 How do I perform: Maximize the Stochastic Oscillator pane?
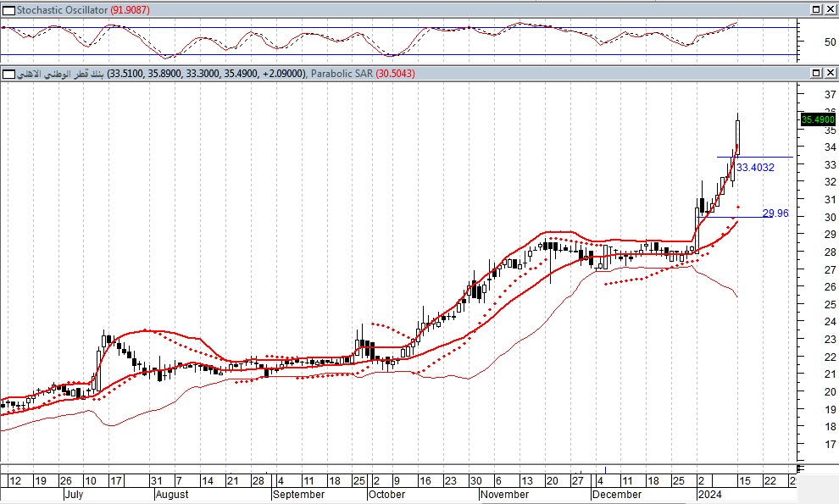[816, 9]
